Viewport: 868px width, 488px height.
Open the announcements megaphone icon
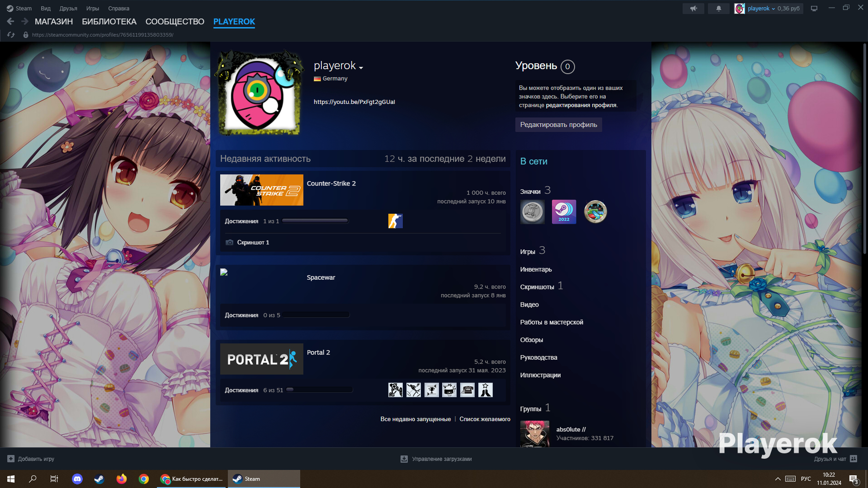(x=693, y=8)
